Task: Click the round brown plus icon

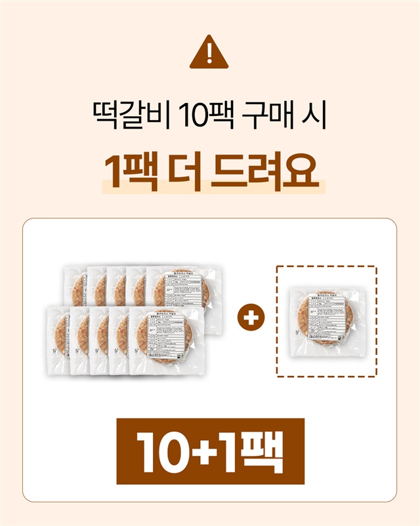Action: click(x=251, y=317)
